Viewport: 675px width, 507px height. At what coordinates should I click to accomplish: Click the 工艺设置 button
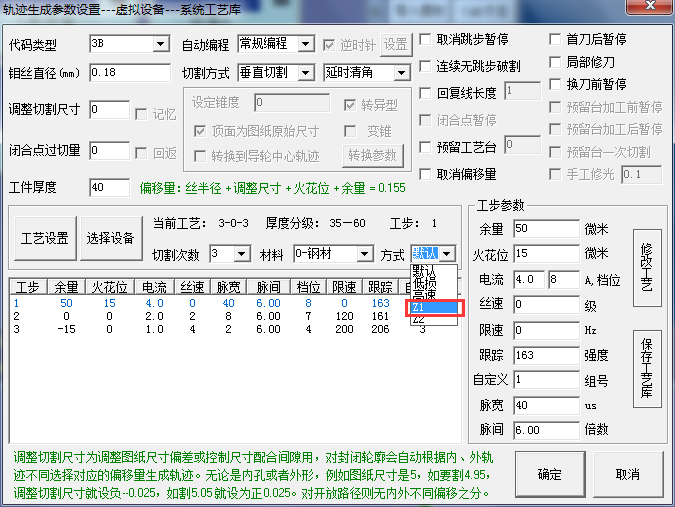[x=45, y=238]
